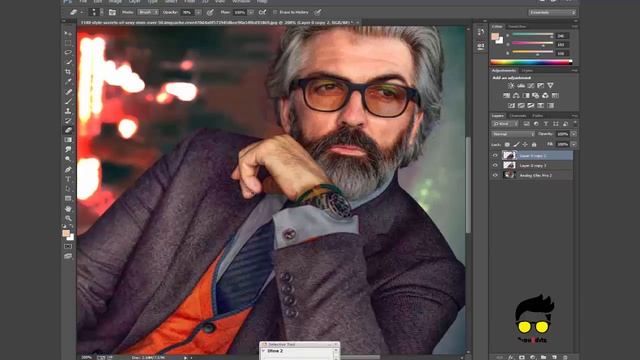
Task: Select the Gradient tool
Action: pyautogui.click(x=68, y=140)
